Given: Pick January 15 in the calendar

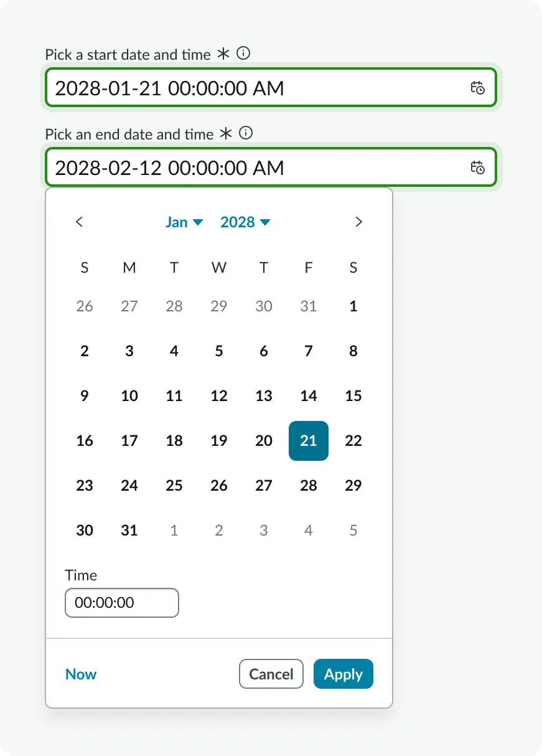Looking at the screenshot, I should tap(353, 396).
